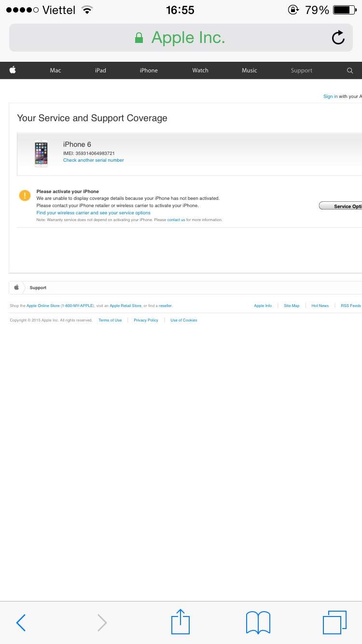Show all open tabs icon
Screen dimensions: 362x644
pyautogui.click(x=334, y=622)
